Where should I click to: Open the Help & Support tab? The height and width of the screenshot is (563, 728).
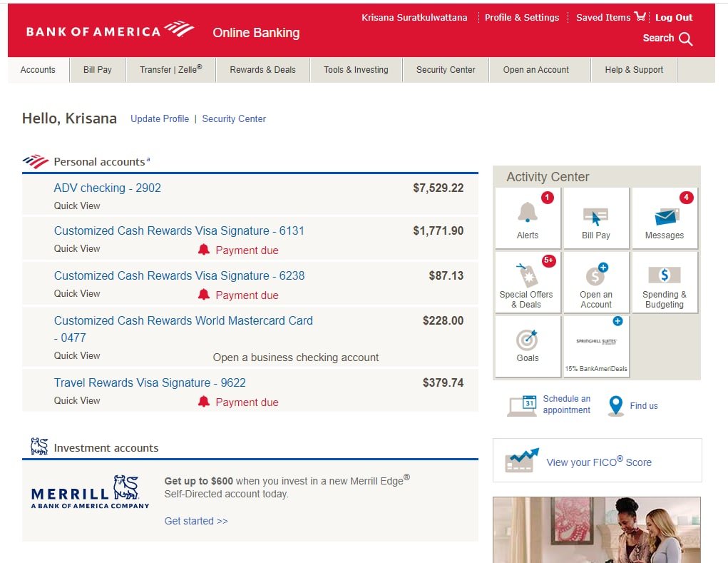tap(634, 70)
